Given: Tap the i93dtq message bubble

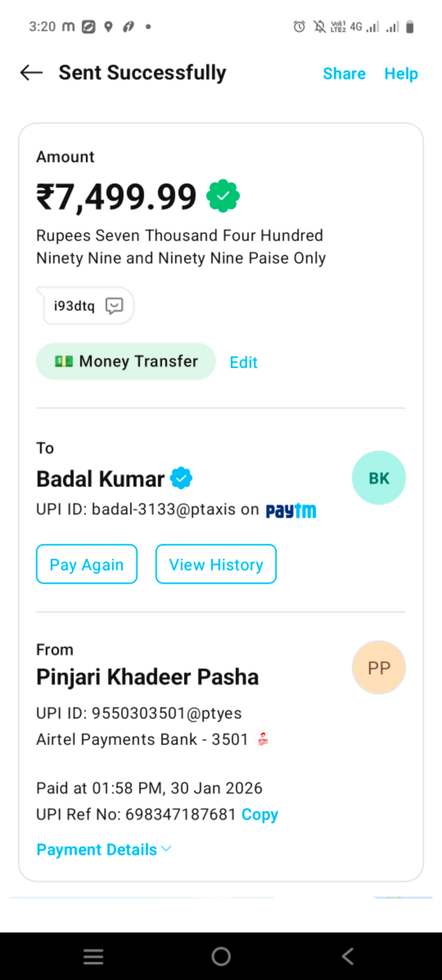Looking at the screenshot, I should pos(74,306).
